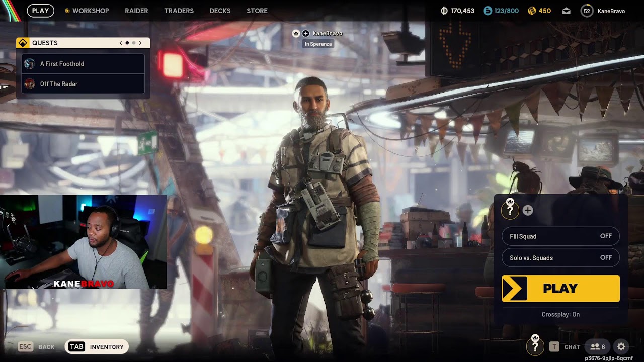Select the first quests page dot
Image resolution: width=644 pixels, height=362 pixels.
click(x=127, y=43)
